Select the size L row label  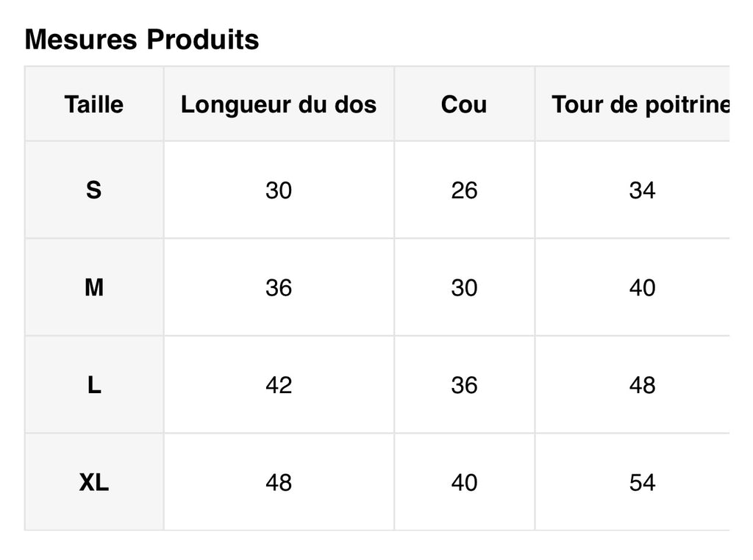pos(93,385)
